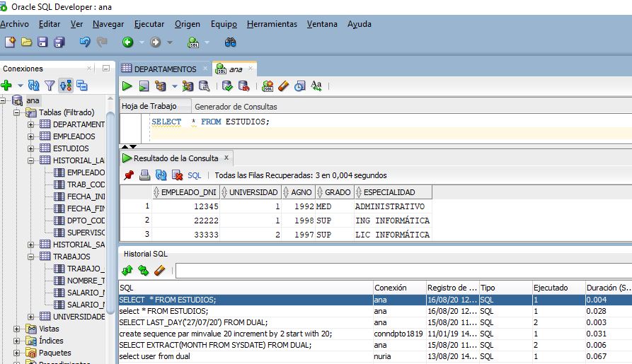Click the green plus new connection icon
Image resolution: width=632 pixels, height=364 pixels.
[6, 86]
